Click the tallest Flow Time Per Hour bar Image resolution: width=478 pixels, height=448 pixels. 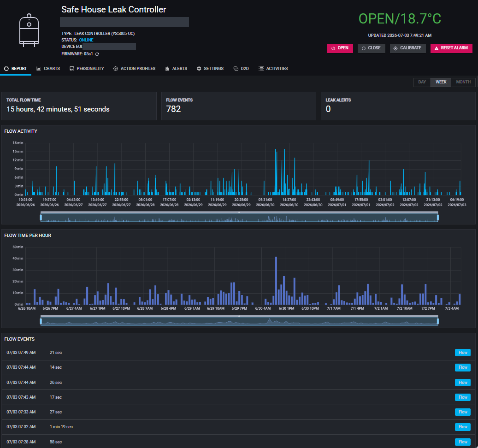point(276,281)
